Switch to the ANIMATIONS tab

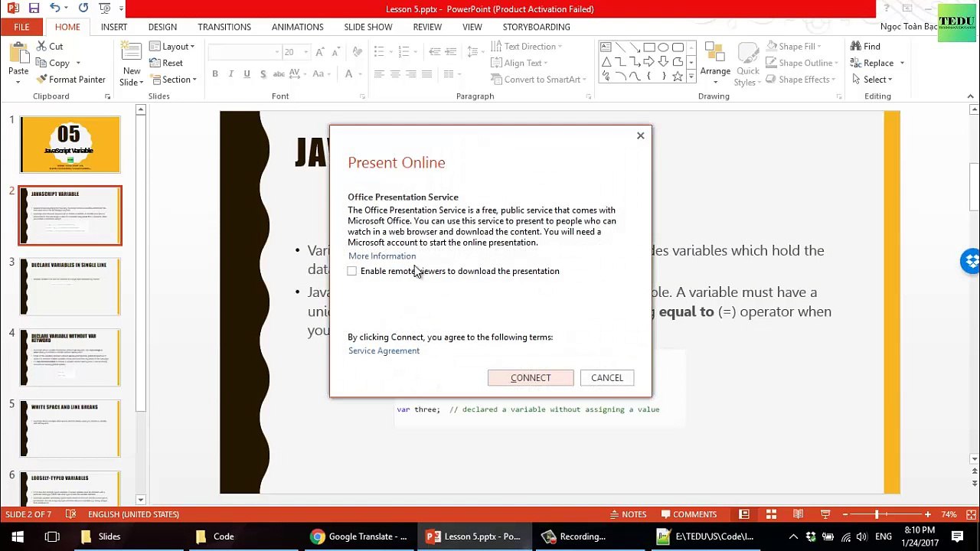click(x=298, y=27)
